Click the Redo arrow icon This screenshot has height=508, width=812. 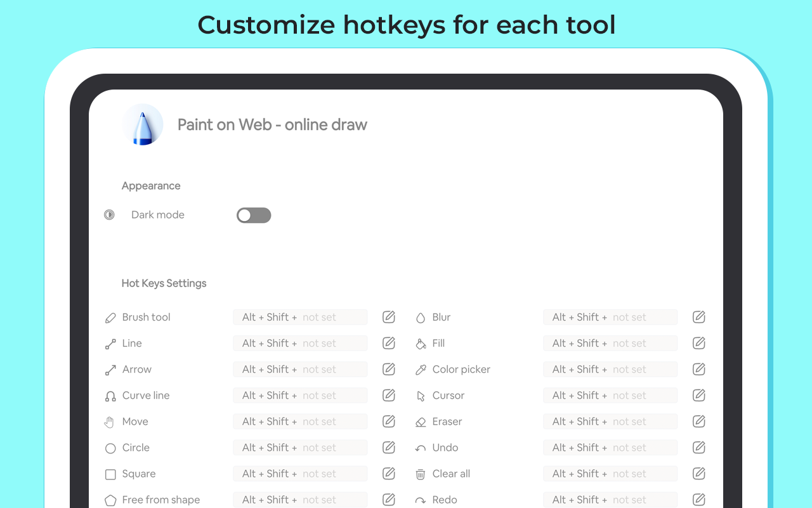421,500
